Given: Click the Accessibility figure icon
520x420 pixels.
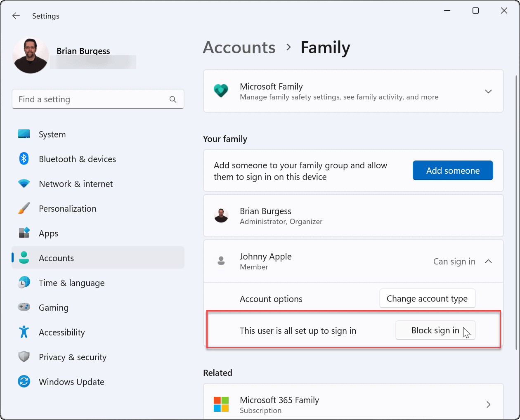Looking at the screenshot, I should 24,332.
